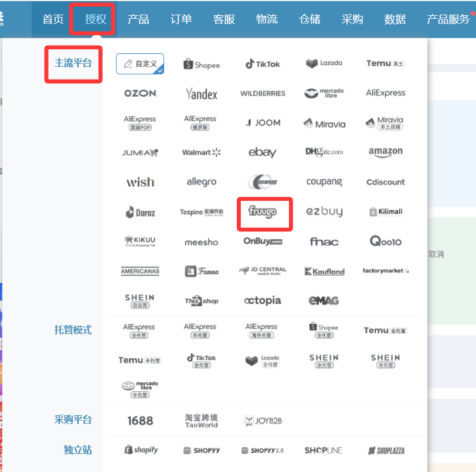Click the Shopee platform logo
476x472 pixels.
pos(201,64)
